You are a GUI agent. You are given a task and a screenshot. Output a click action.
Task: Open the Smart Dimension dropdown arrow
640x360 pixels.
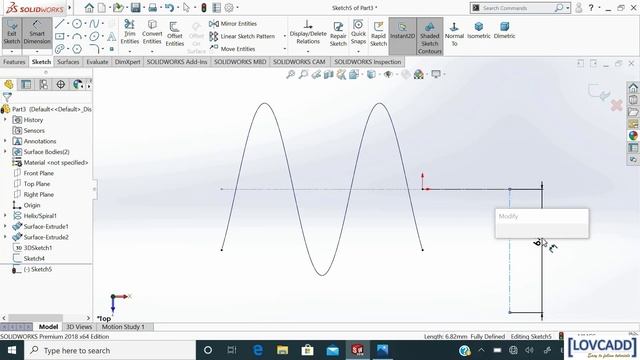[37, 52]
